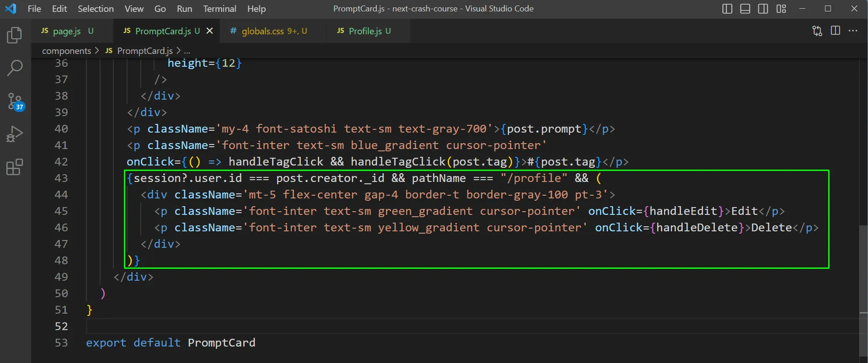
Task: Open changes compare icon in the editor toolbar
Action: pyautogui.click(x=817, y=31)
